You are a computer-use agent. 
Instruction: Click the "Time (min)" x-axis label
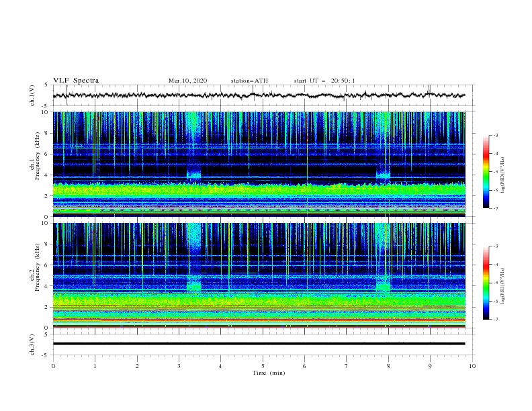tap(269, 373)
